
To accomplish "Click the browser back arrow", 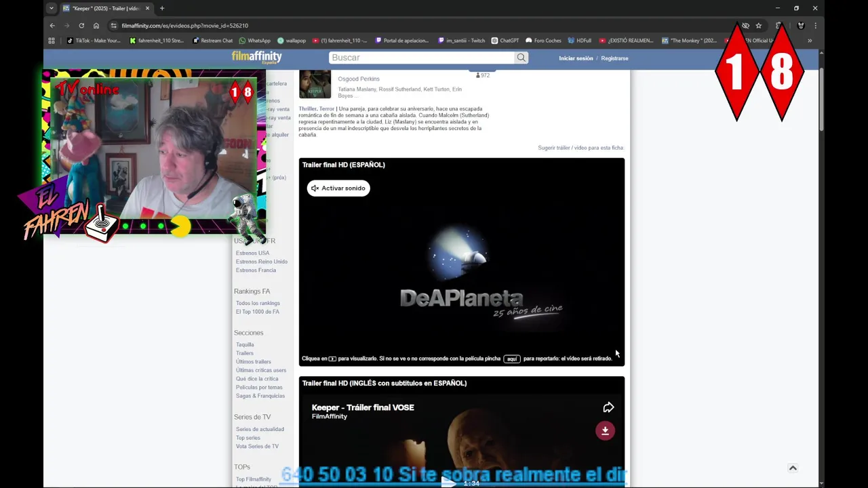I will 52,26.
